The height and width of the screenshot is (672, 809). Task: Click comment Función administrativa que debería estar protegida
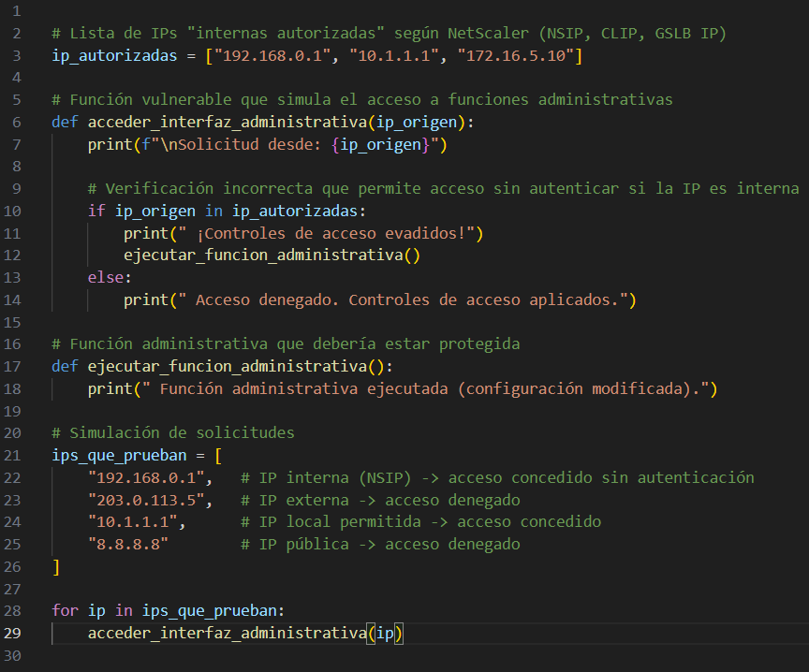(x=286, y=344)
